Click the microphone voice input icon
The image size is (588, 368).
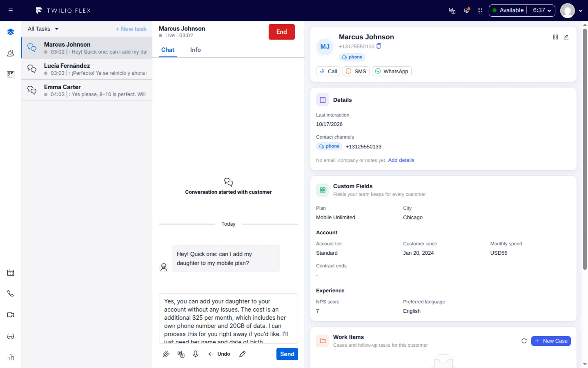[196, 354]
